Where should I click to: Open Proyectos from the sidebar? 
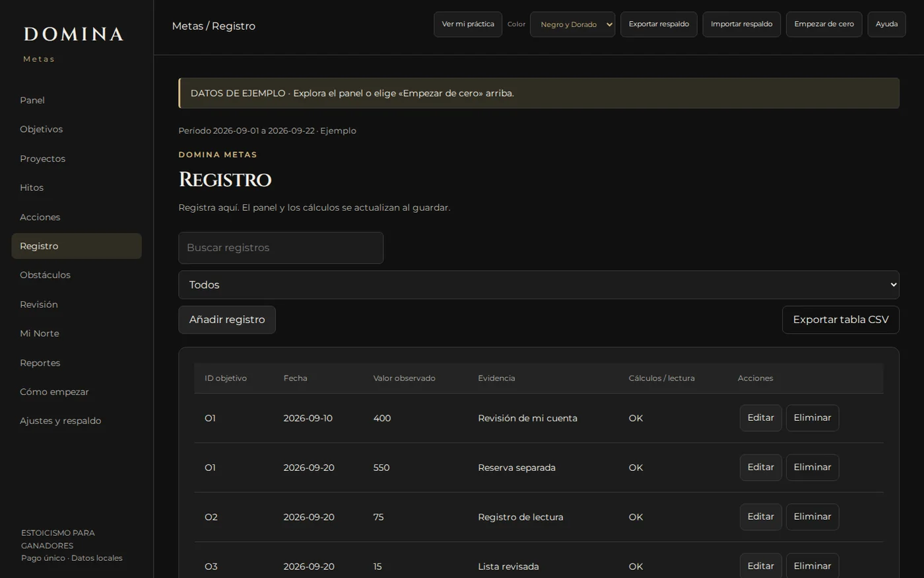click(76, 159)
